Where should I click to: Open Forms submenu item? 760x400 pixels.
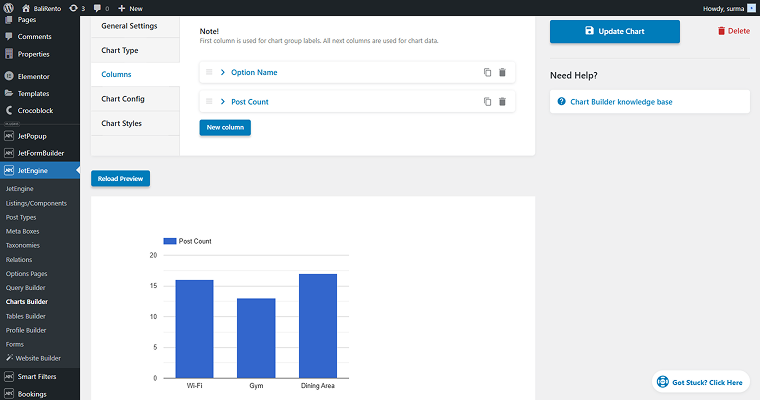point(15,344)
